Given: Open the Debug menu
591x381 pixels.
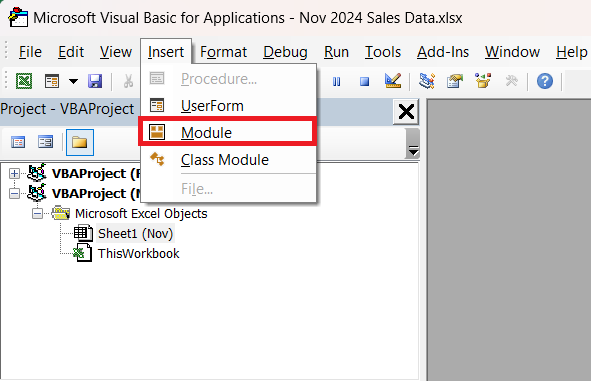Looking at the screenshot, I should 285,52.
